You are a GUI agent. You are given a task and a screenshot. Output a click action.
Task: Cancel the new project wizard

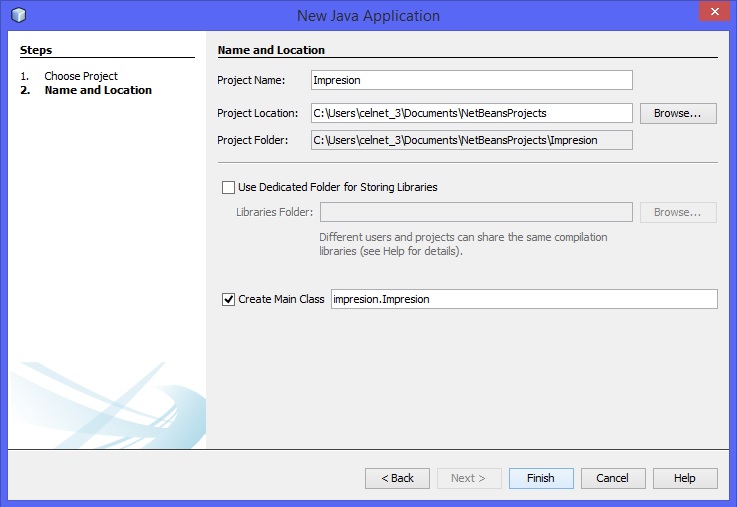pyautogui.click(x=612, y=478)
